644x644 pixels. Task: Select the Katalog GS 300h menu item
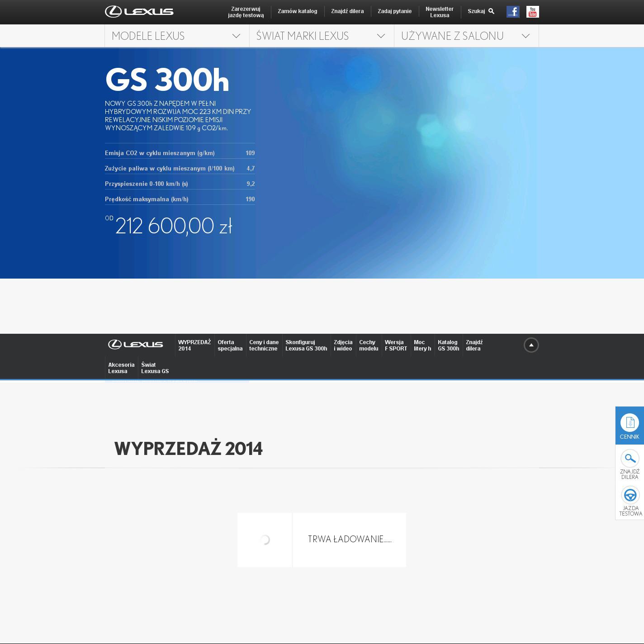pos(449,346)
